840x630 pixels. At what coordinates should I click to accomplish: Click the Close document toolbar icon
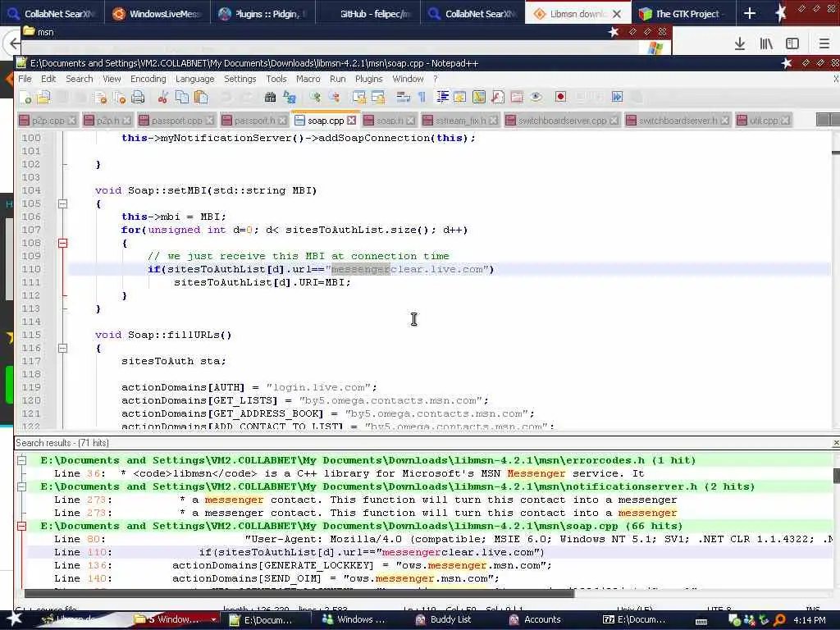pos(99,97)
